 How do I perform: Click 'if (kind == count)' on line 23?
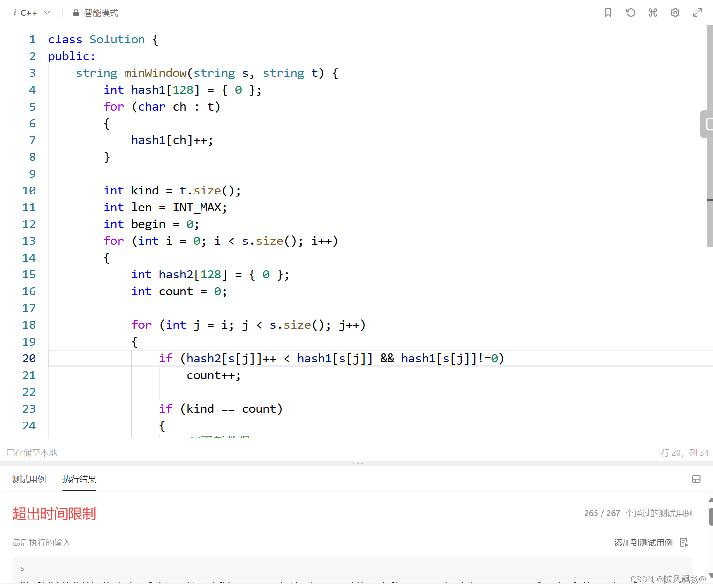click(x=221, y=409)
